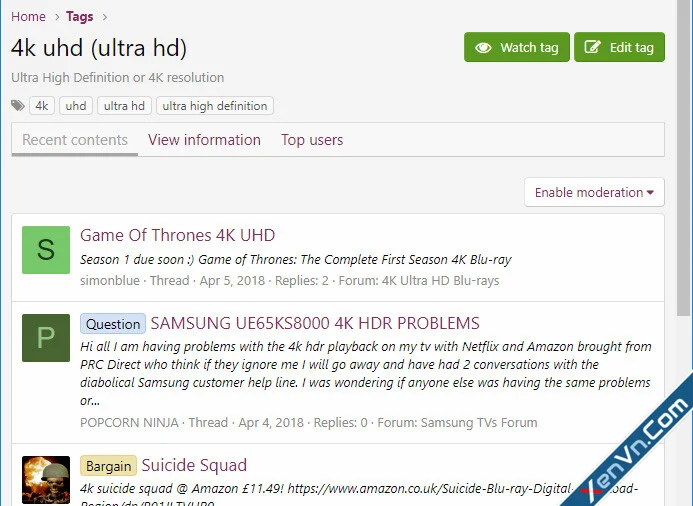Click the 'Replies: 2' text

[302, 281]
